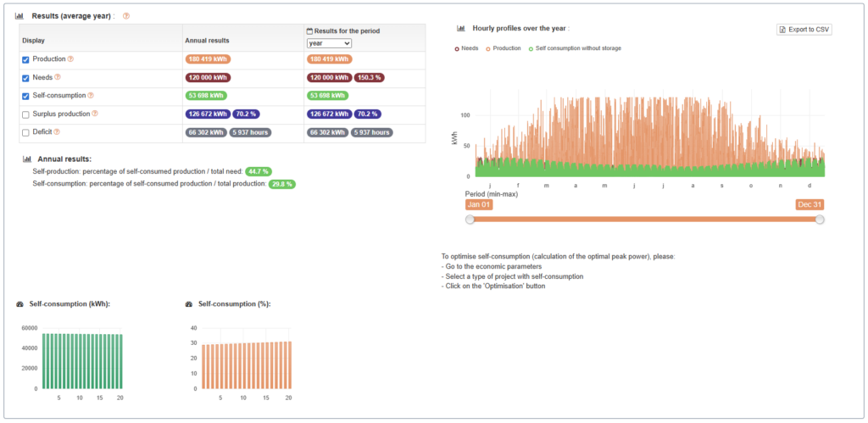The width and height of the screenshot is (868, 423).
Task: Uncheck the Production display checkbox
Action: tap(25, 59)
